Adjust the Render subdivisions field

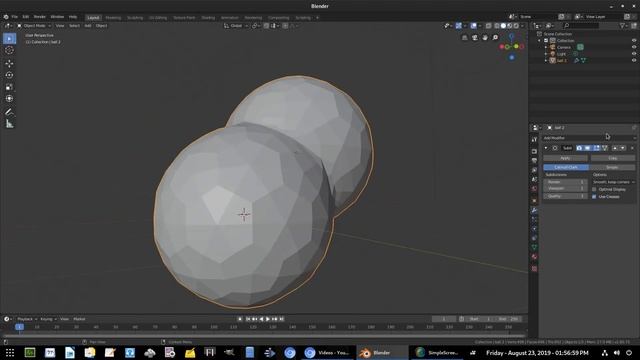click(x=565, y=182)
